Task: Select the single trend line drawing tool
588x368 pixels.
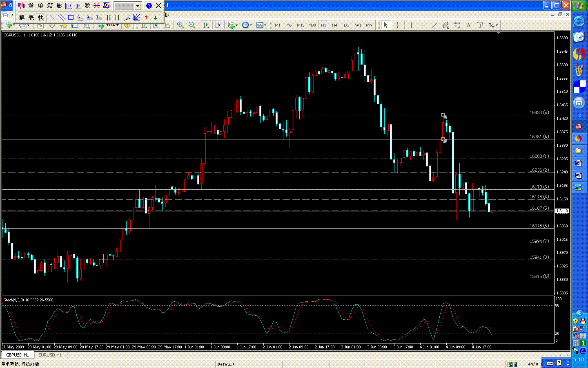Action: tap(52, 18)
